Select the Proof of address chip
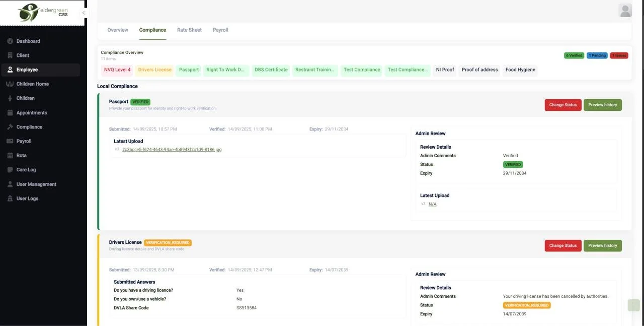The image size is (644, 326). coord(480,70)
